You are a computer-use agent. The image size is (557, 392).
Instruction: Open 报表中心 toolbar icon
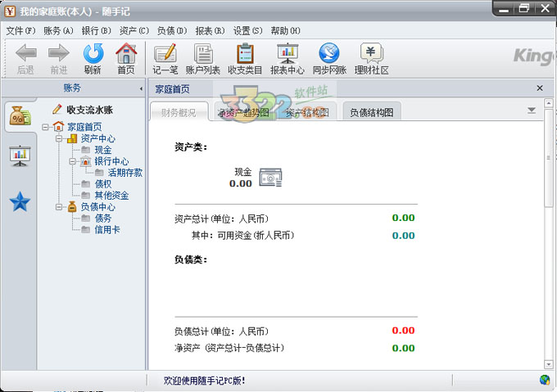point(288,54)
